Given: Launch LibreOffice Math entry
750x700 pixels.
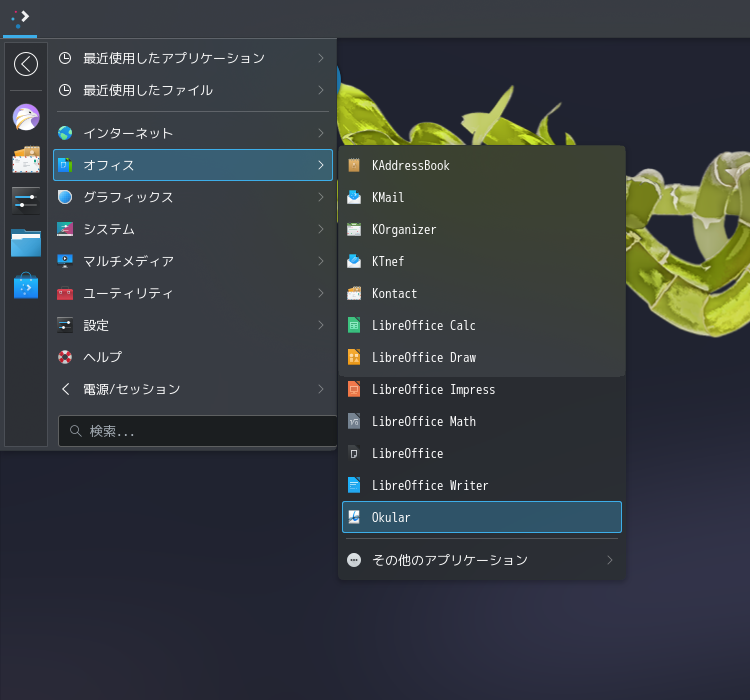Looking at the screenshot, I should 482,422.
